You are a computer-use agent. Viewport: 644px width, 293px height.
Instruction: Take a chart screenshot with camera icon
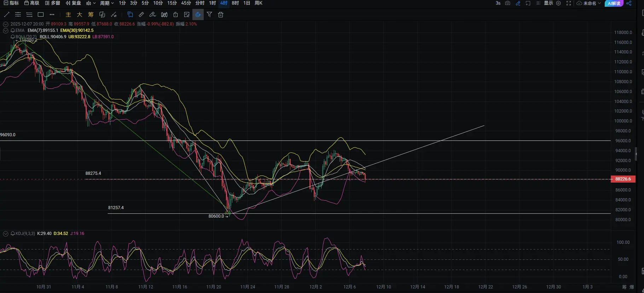point(508,3)
